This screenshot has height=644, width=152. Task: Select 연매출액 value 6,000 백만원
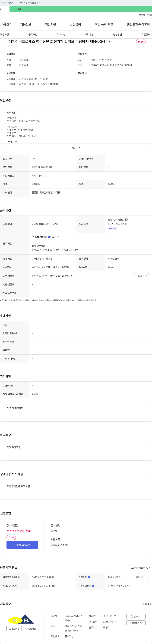pyautogui.click(x=109, y=622)
